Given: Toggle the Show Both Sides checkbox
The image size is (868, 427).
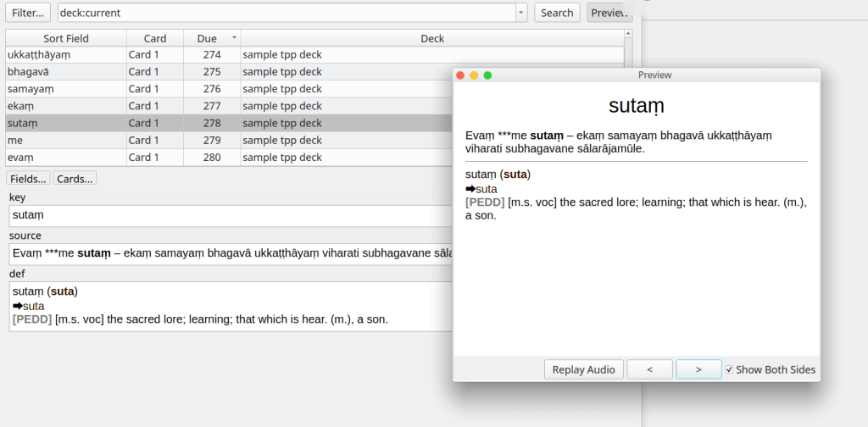Looking at the screenshot, I should pos(729,369).
